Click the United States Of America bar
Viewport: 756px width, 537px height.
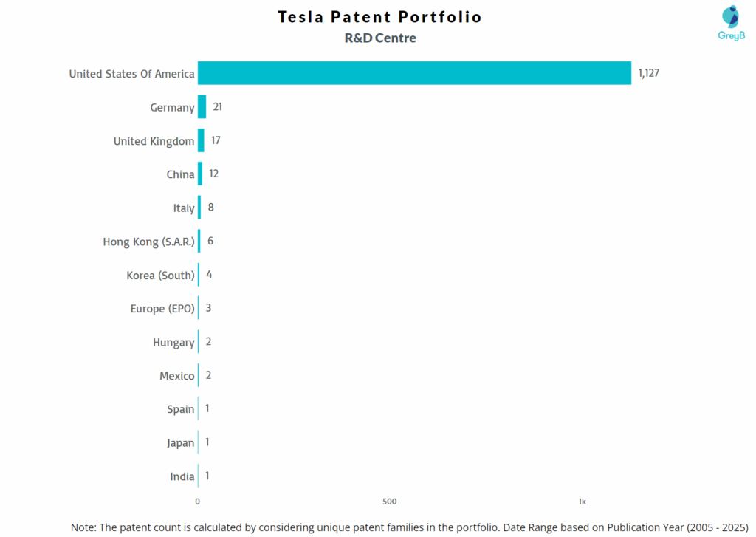pyautogui.click(x=414, y=73)
